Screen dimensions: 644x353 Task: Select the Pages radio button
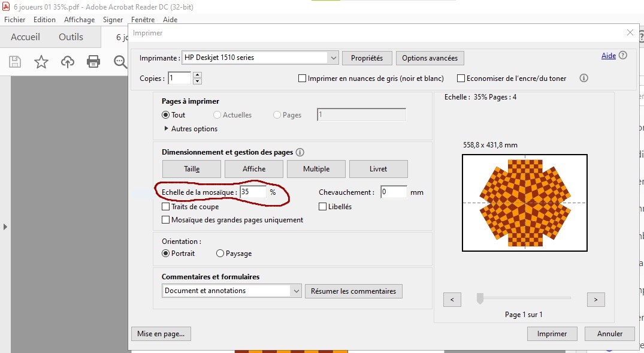(277, 115)
